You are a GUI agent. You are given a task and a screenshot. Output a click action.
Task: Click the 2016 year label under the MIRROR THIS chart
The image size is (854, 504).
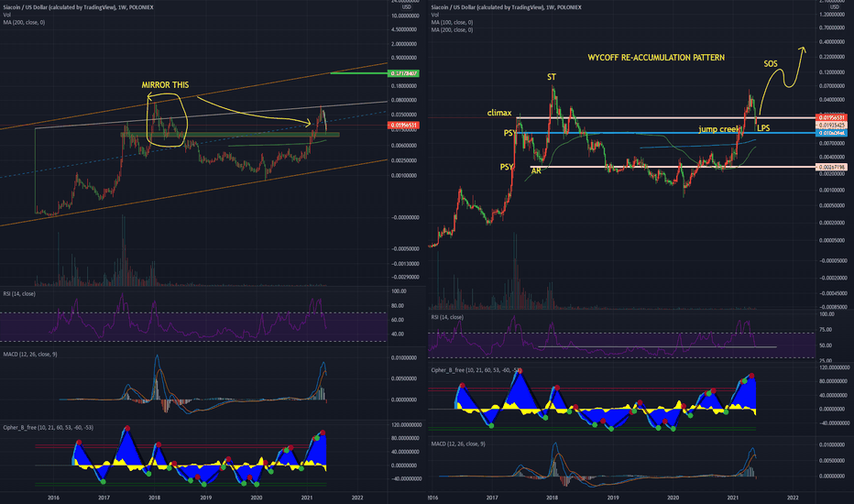point(53,498)
